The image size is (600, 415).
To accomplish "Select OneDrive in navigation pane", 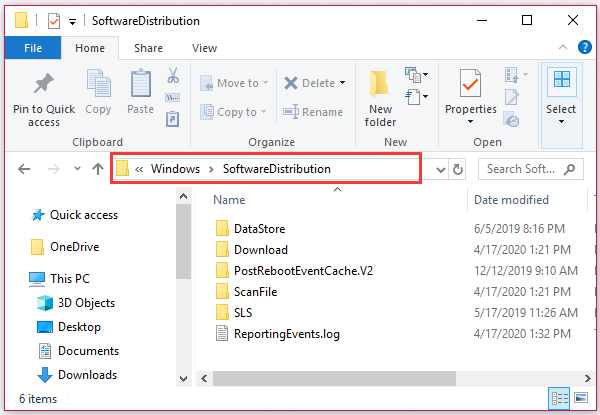I will tap(65, 247).
